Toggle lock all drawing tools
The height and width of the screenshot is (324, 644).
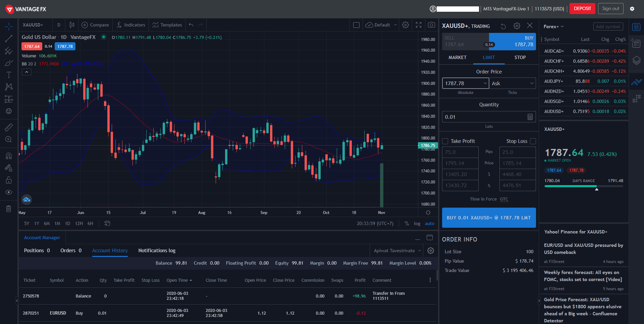coord(9,180)
